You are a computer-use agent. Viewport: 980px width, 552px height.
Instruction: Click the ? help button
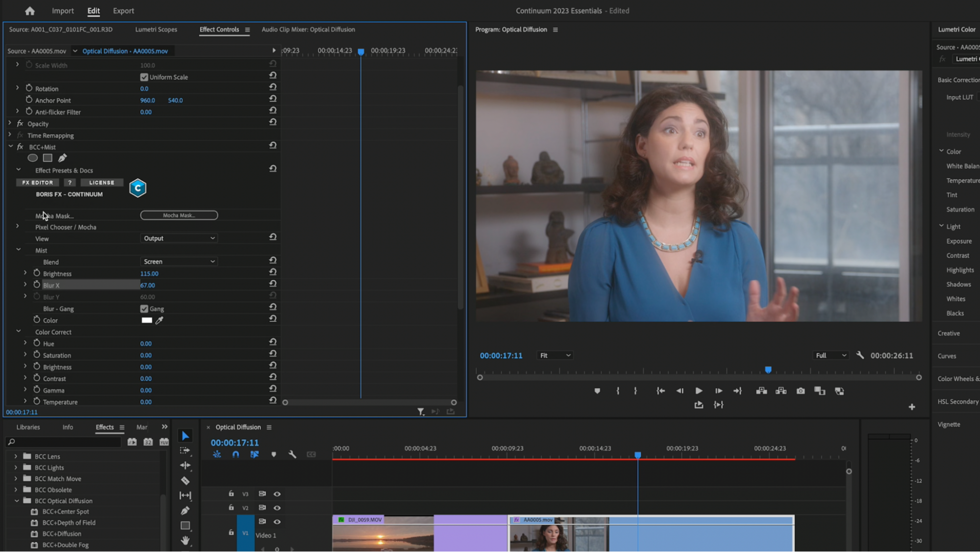70,183
